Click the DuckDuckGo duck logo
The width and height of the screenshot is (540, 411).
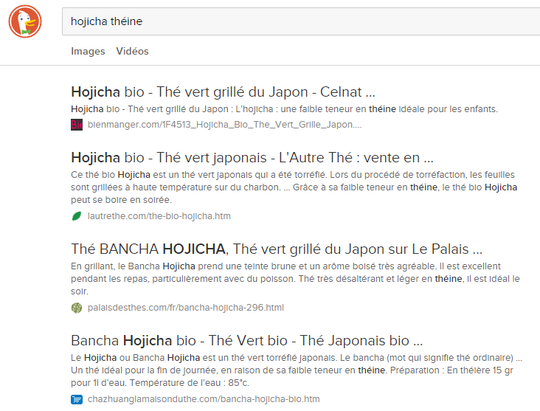(x=25, y=21)
